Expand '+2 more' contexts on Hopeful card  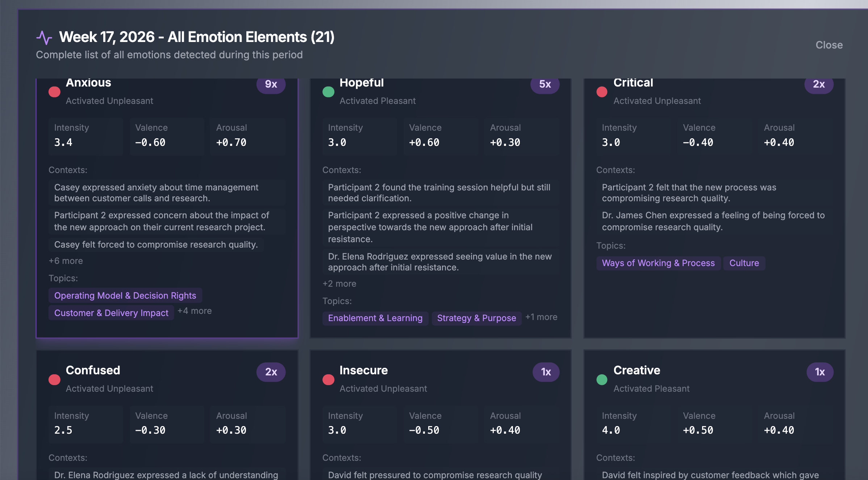coord(339,284)
